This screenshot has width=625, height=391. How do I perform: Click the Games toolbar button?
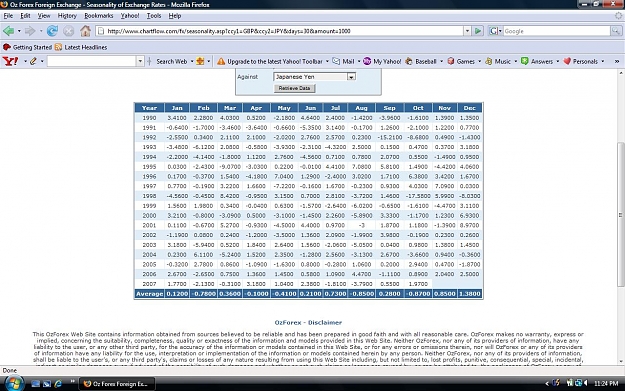click(461, 61)
